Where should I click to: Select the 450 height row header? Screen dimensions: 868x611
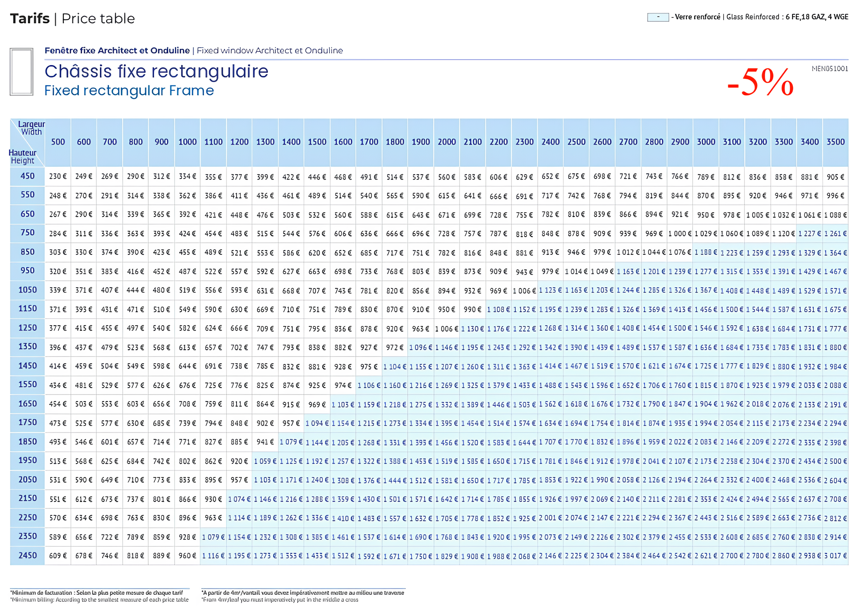pos(27,176)
